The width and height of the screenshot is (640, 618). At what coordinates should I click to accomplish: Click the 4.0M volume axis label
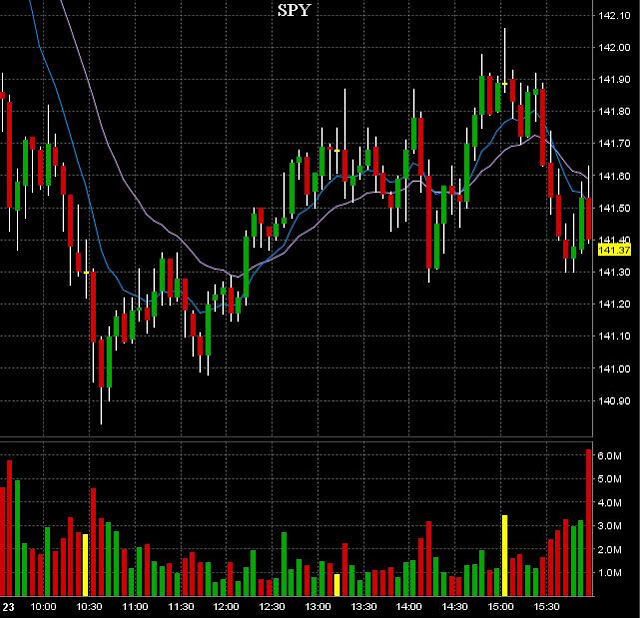point(609,502)
